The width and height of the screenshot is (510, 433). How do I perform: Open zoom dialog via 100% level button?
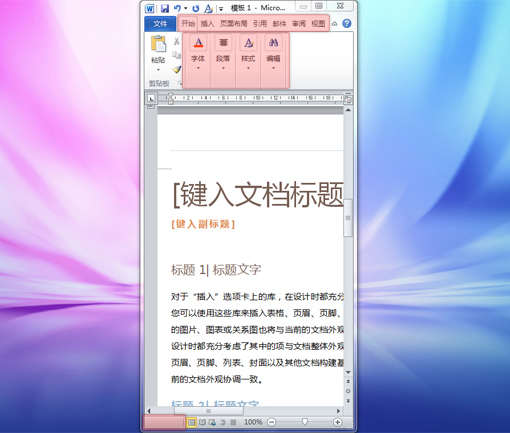point(253,422)
